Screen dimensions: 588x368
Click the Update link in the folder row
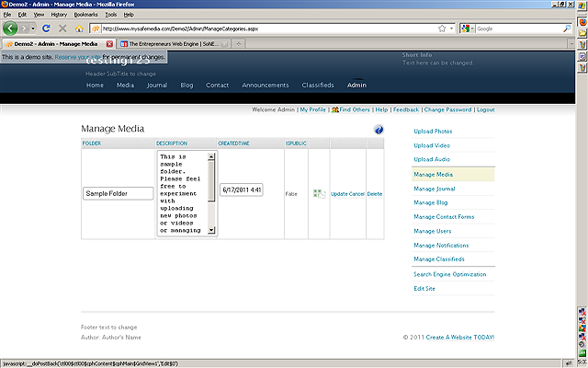pyautogui.click(x=338, y=194)
